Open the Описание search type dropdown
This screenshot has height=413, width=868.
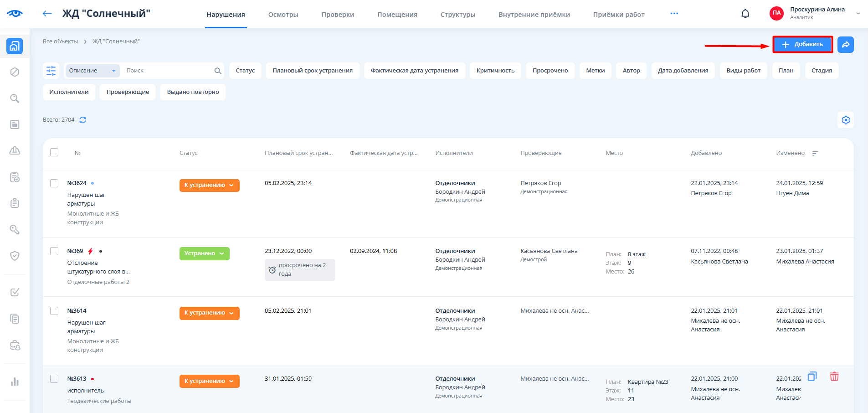tap(92, 71)
